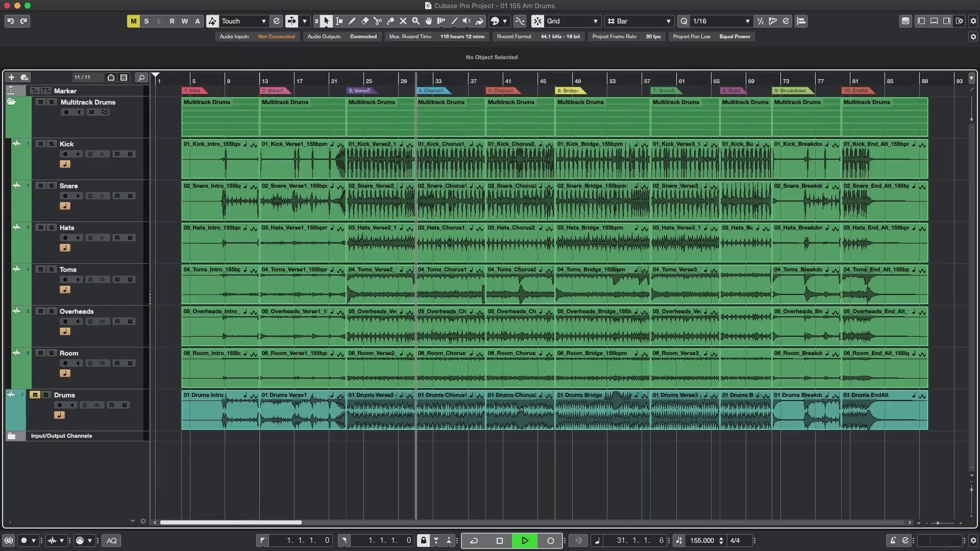Toggle the Snap on/off button
The height and width of the screenshot is (551, 980).
point(537,21)
